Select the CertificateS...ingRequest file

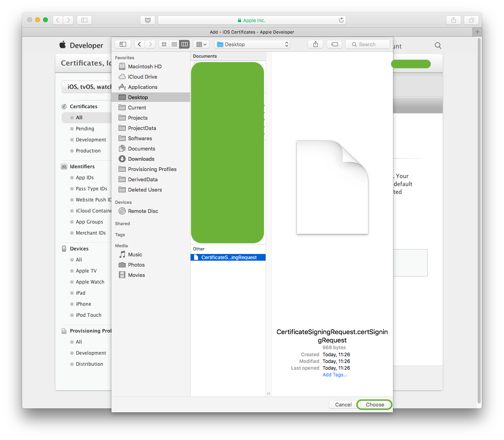click(x=228, y=257)
